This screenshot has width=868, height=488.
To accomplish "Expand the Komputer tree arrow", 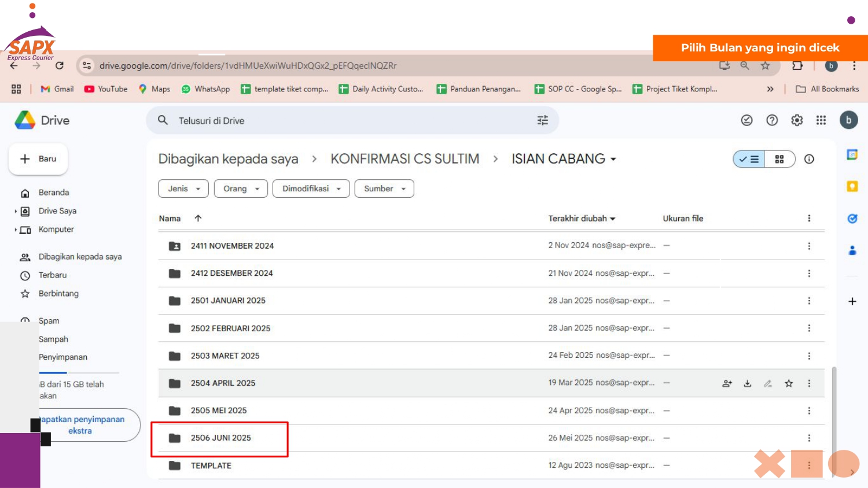I will (x=16, y=230).
